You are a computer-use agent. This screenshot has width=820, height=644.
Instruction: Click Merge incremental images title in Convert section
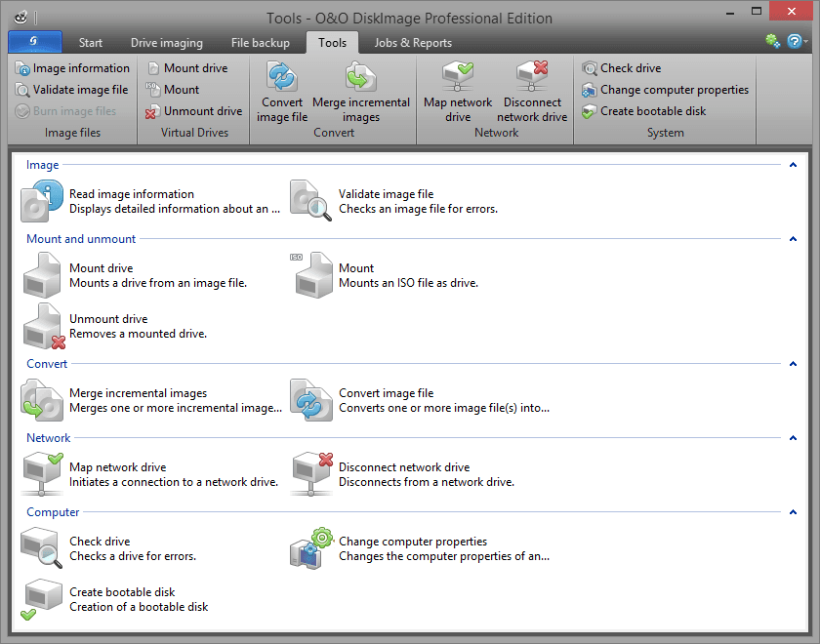138,393
